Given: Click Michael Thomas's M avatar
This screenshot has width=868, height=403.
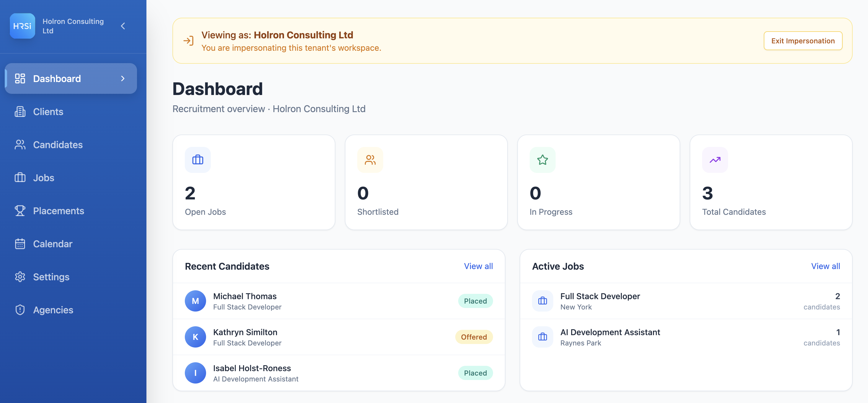Looking at the screenshot, I should 195,301.
